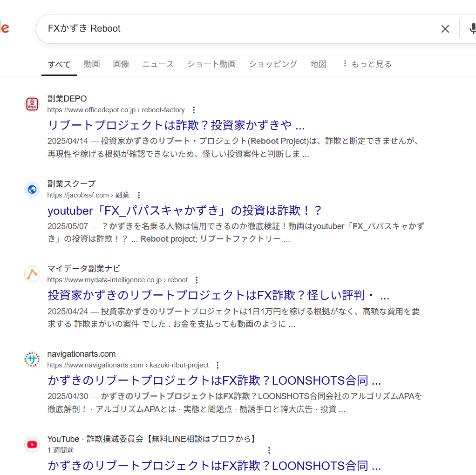Open YouTube video かずきのリブートプロジェクトはFX詐欺 link
The image size is (476, 475).
click(214, 466)
